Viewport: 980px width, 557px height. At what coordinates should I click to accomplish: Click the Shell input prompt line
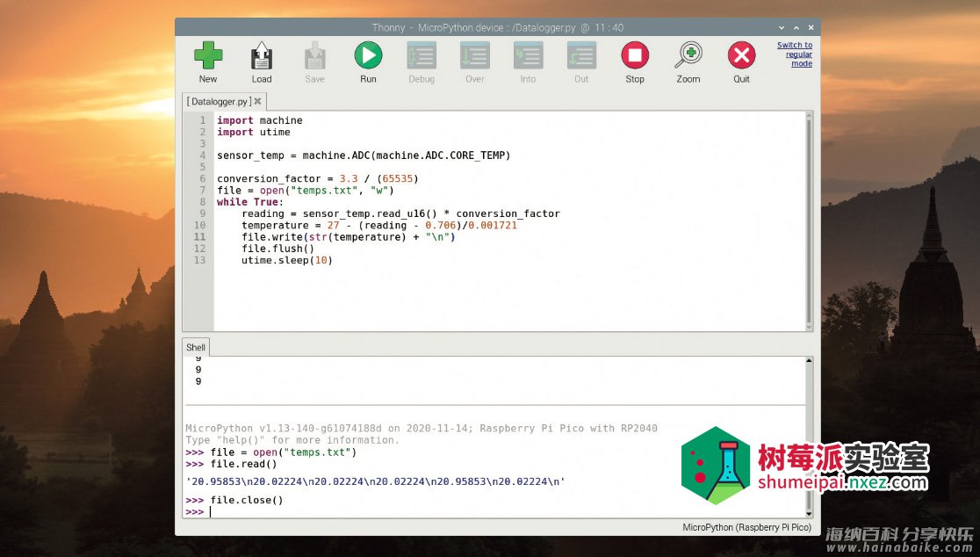[495, 512]
